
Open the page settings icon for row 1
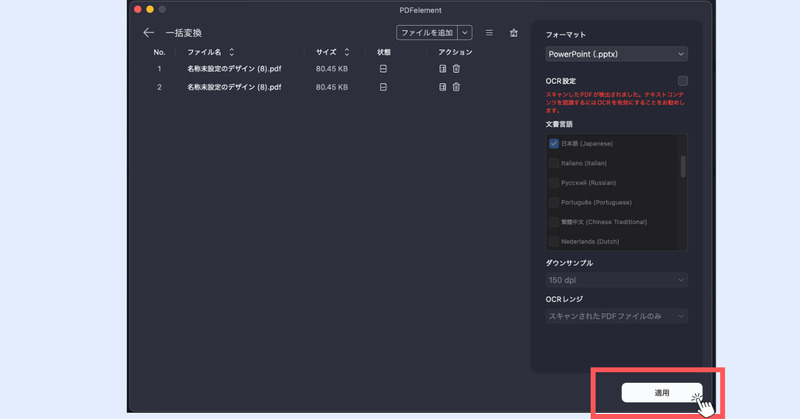[x=442, y=69]
